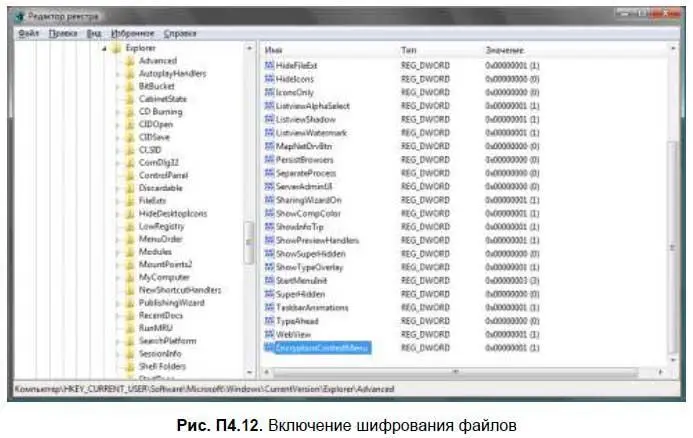Select the CabinetState folder
Image resolution: width=693 pixels, height=438 pixels.
pos(163,99)
